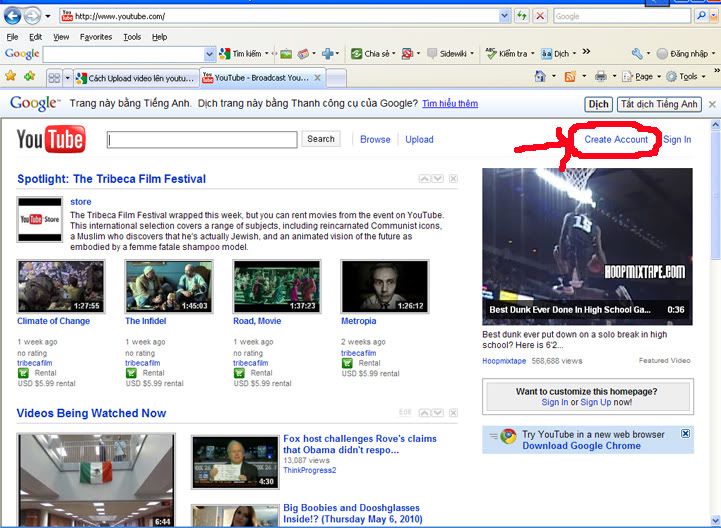Viewport: 721px width, 528px height.
Task: Click the YouTube search input field
Action: (x=202, y=139)
